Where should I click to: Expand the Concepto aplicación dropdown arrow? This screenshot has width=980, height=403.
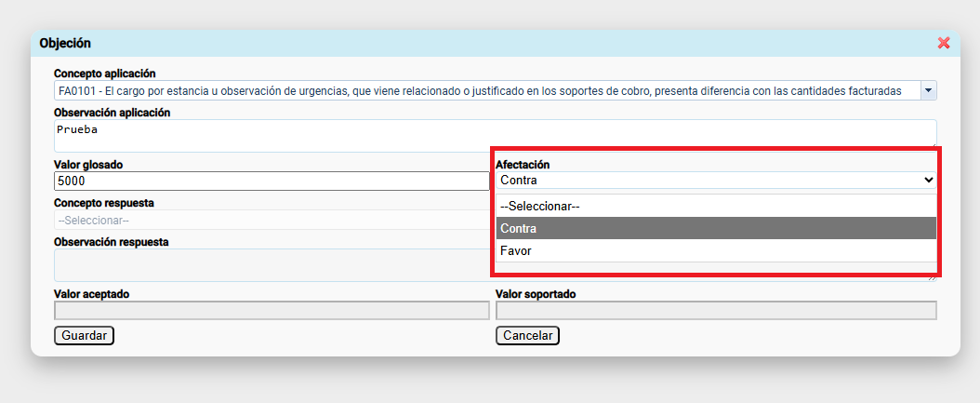pos(928,90)
